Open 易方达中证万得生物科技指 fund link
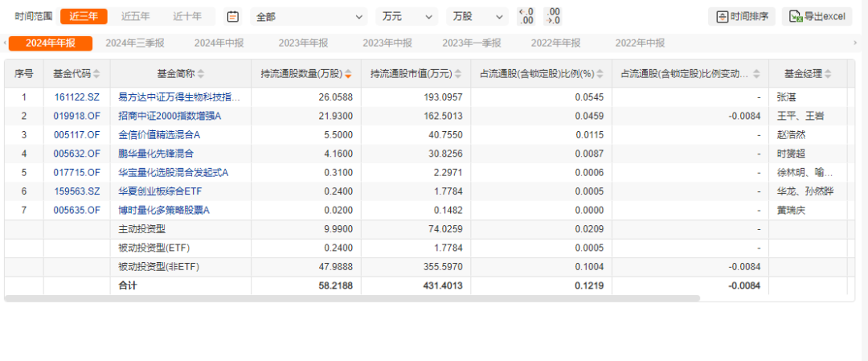This screenshot has height=361, width=868. click(x=180, y=97)
